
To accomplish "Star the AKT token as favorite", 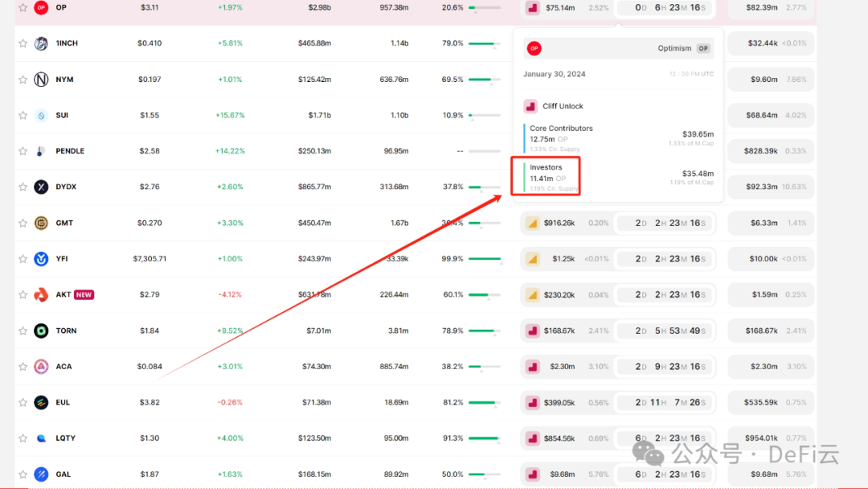I will [23, 294].
